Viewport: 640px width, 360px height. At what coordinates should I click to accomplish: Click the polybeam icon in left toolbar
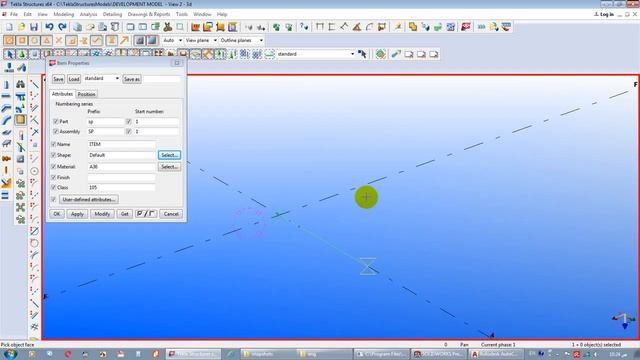point(6,108)
